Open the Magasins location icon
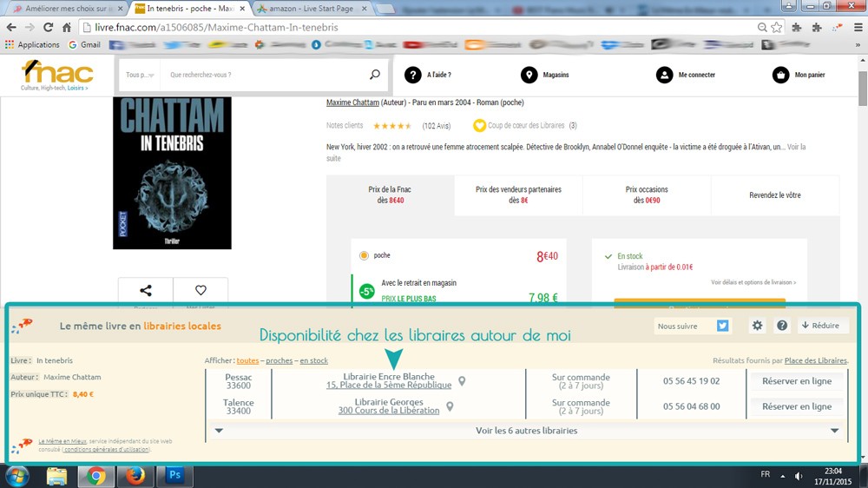This screenshot has width=868, height=488. [529, 75]
